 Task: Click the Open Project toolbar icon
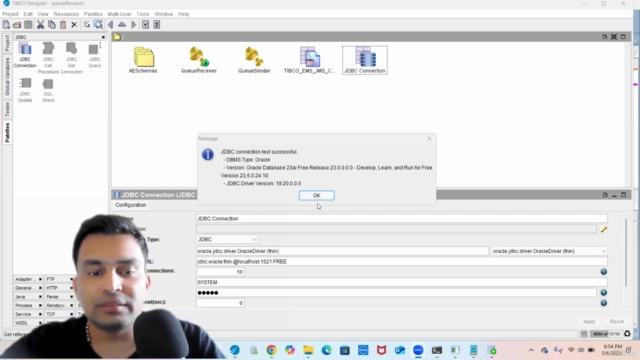[x=17, y=25]
